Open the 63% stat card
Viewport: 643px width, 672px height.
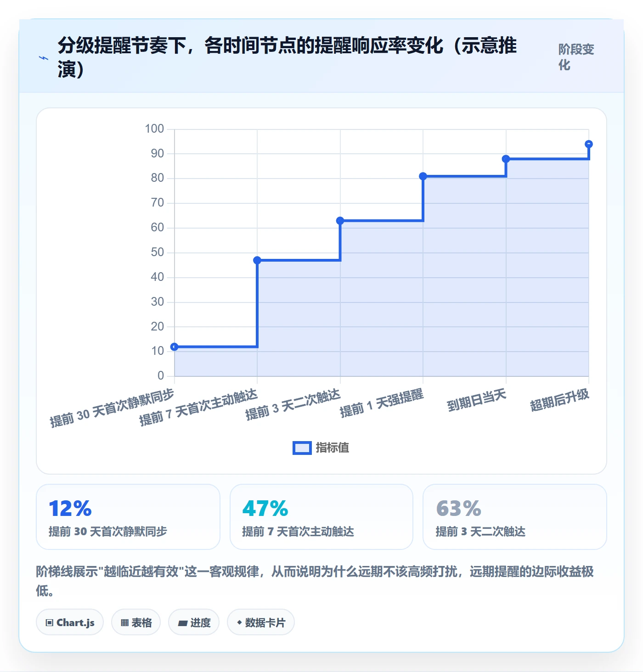[x=515, y=517]
